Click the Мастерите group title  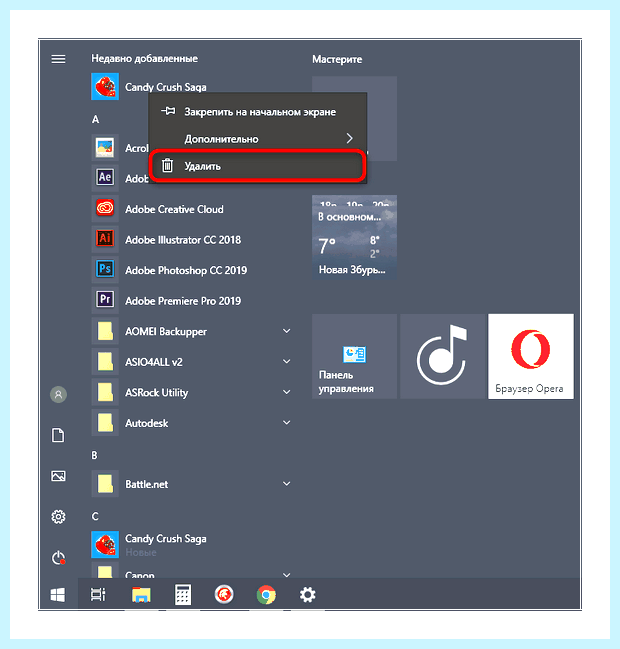pos(337,59)
